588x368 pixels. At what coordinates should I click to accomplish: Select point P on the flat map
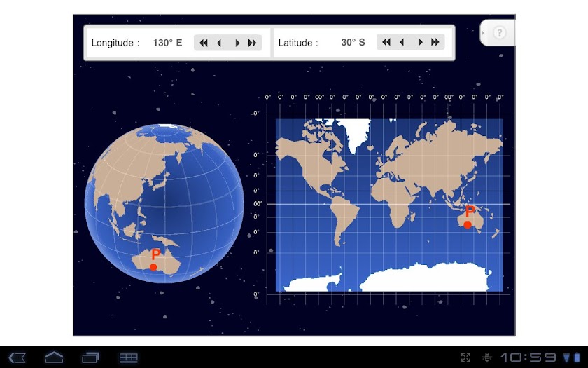coord(468,224)
